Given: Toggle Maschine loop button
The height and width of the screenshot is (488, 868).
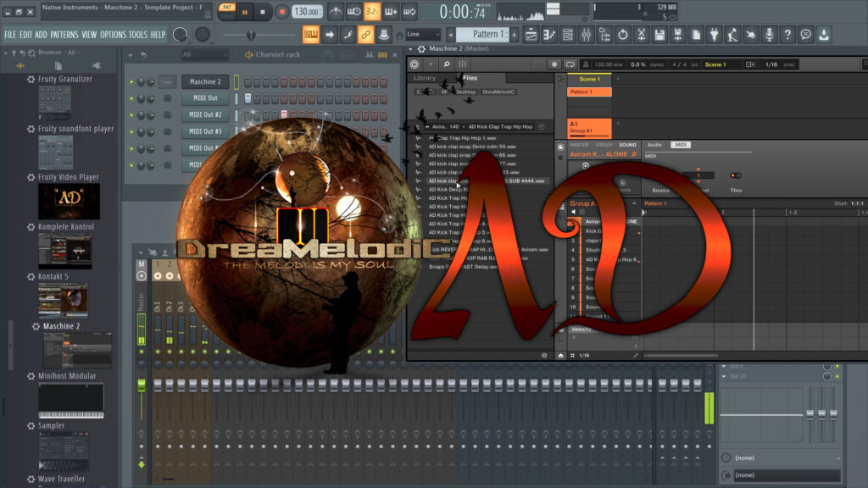Looking at the screenshot, I should [x=570, y=64].
